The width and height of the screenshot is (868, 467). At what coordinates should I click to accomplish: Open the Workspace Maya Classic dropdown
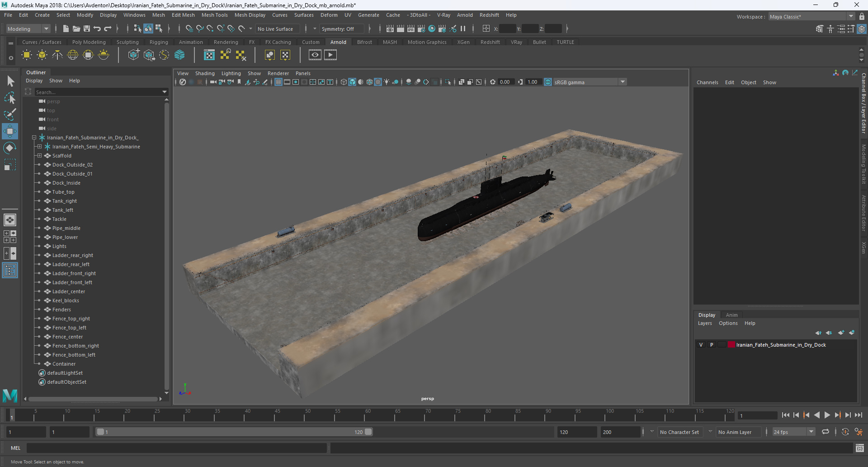[x=812, y=17]
